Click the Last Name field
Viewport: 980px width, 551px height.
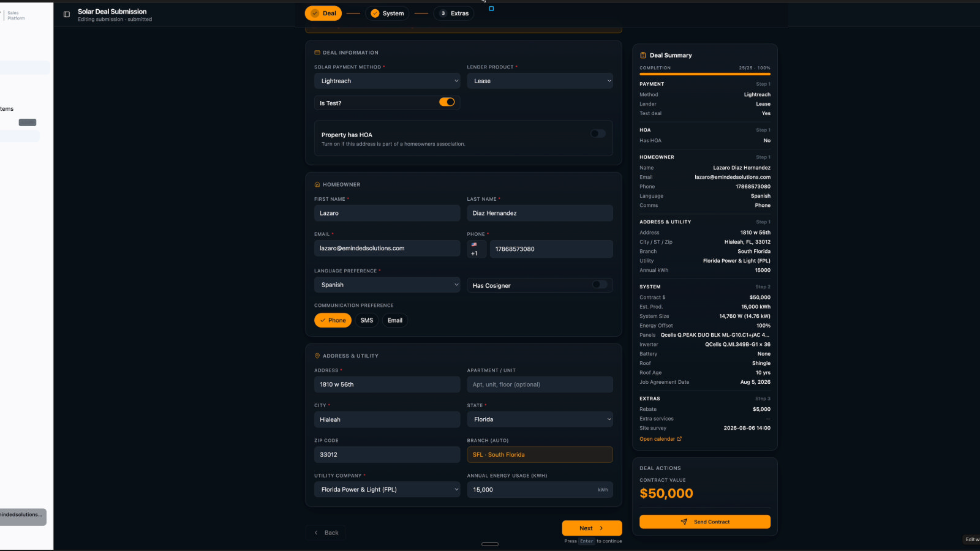click(x=540, y=213)
